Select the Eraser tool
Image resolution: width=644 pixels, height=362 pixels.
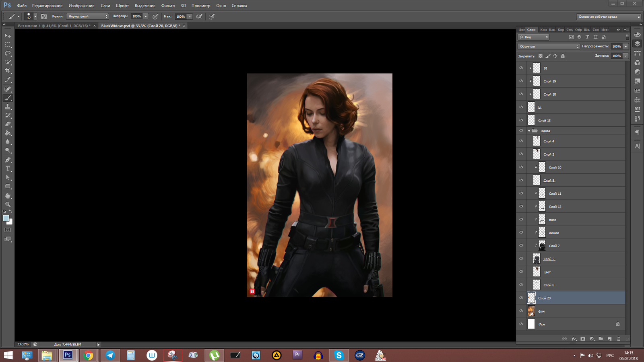[x=8, y=124]
